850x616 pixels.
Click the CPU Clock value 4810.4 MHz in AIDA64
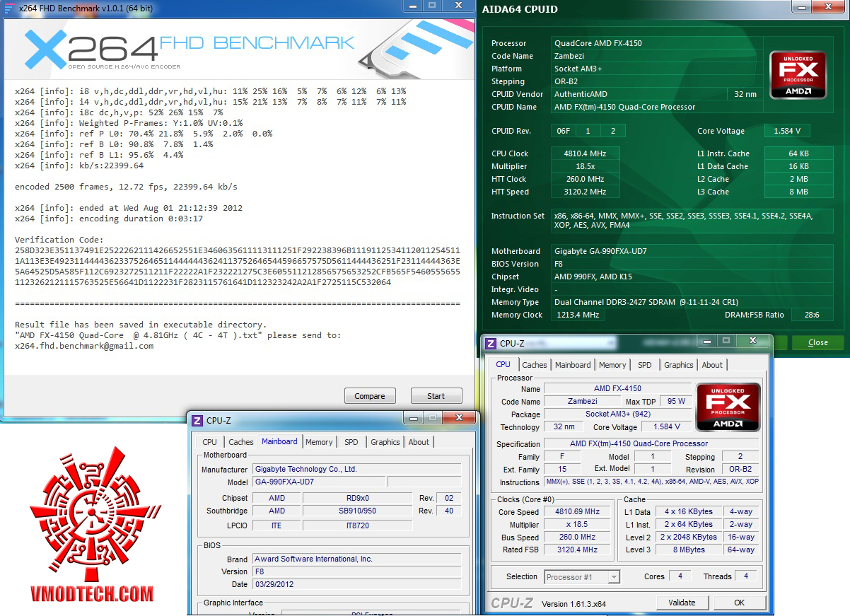coord(586,153)
